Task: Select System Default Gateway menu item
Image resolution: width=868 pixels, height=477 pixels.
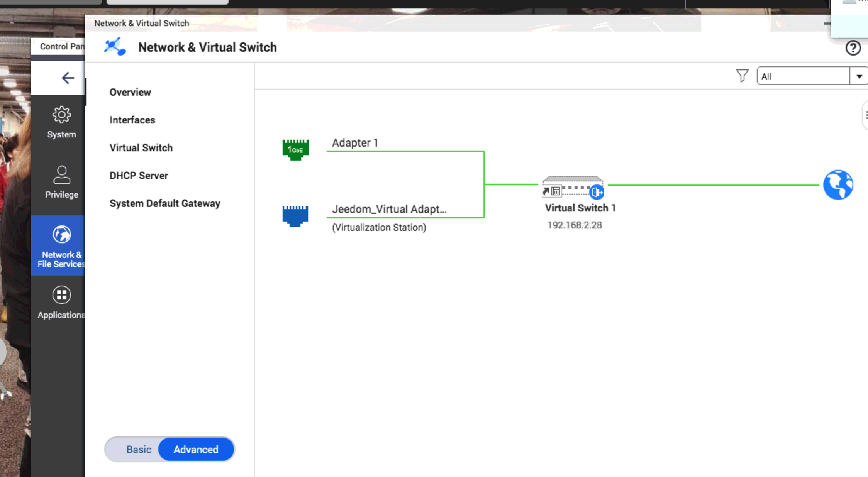Action: click(165, 203)
